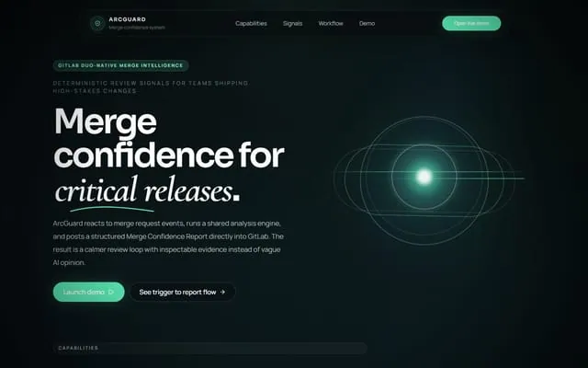Click the ArcGuard logo icon
Viewport: 588px width, 368px height.
point(97,23)
